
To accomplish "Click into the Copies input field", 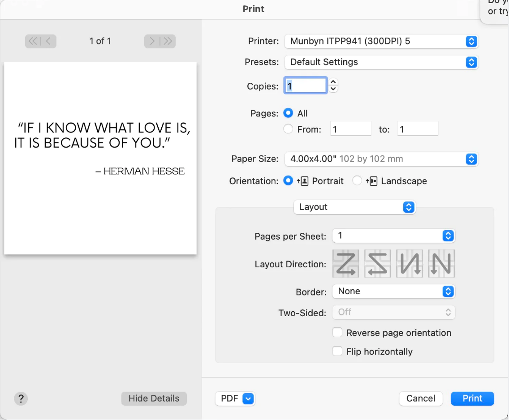I will [x=306, y=86].
